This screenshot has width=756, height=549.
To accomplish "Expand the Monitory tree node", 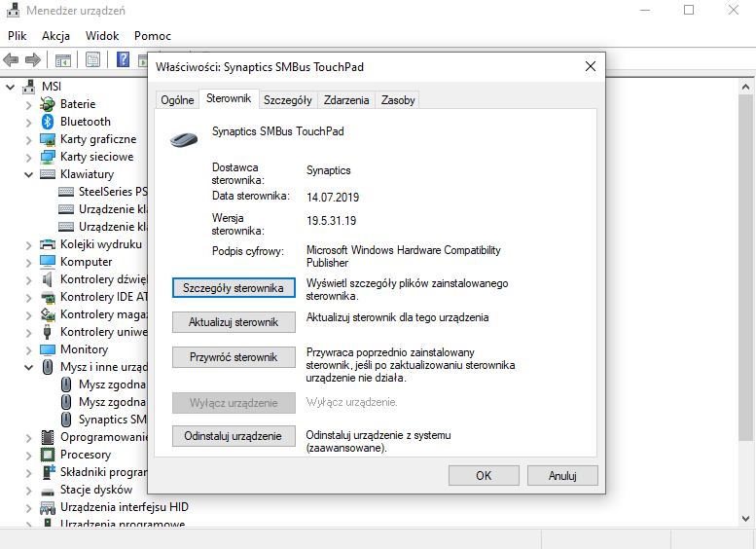I will pyautogui.click(x=28, y=350).
